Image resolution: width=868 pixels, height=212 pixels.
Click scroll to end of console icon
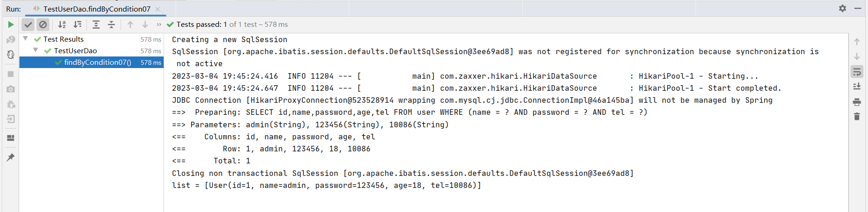[x=857, y=87]
